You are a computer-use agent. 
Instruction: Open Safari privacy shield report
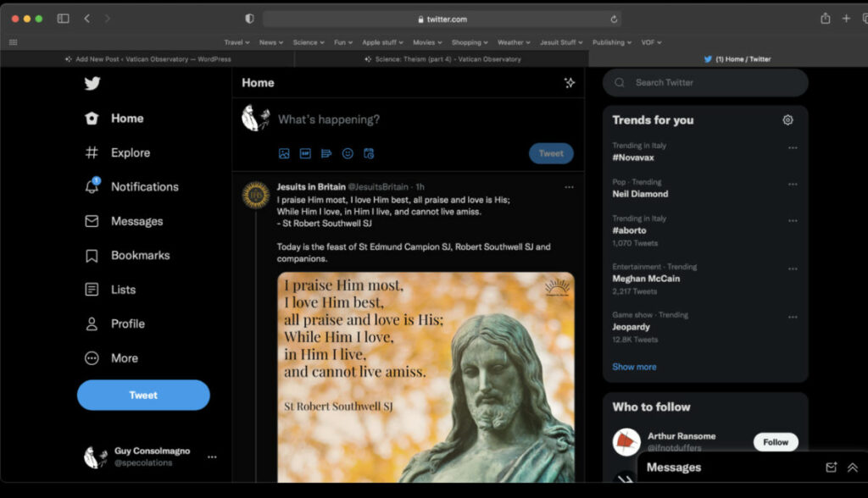[x=250, y=19]
